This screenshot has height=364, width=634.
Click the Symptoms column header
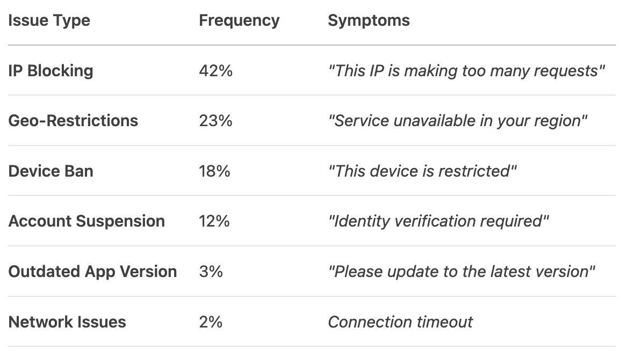point(369,20)
